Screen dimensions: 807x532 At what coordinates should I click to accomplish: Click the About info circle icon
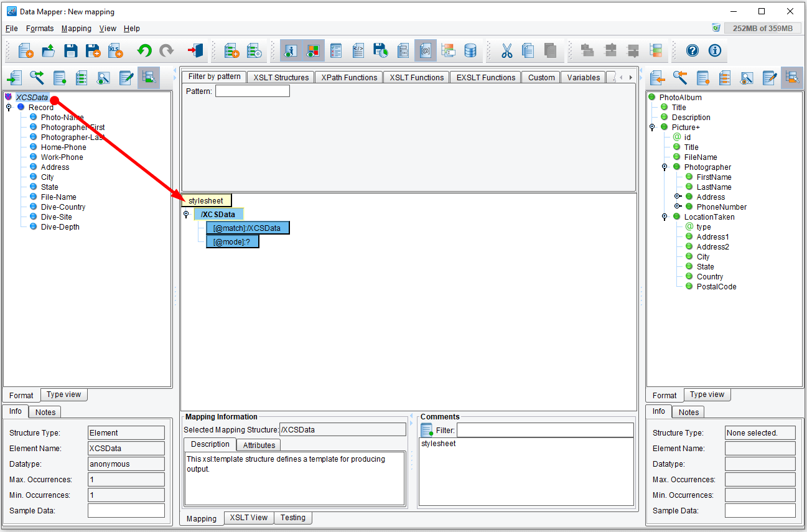[x=715, y=50]
